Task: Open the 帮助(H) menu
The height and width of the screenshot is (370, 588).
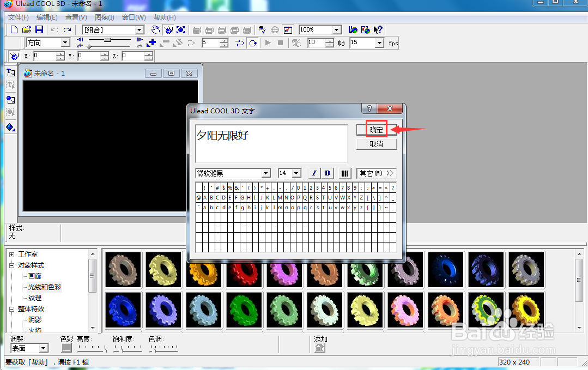Action: tap(165, 17)
